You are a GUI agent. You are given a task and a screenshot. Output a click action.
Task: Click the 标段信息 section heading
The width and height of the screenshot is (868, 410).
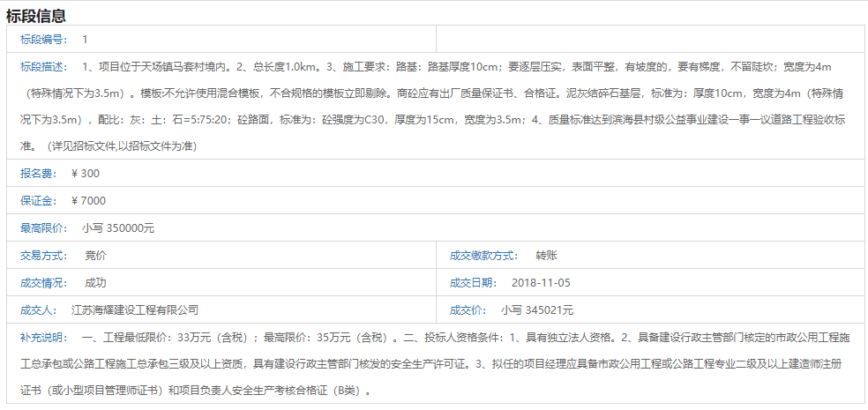coord(36,15)
